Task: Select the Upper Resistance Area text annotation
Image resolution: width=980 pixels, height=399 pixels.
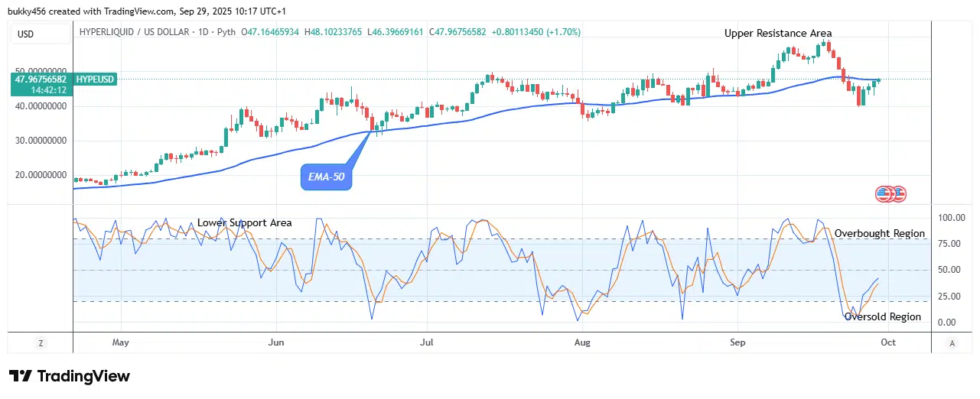Action: click(778, 34)
